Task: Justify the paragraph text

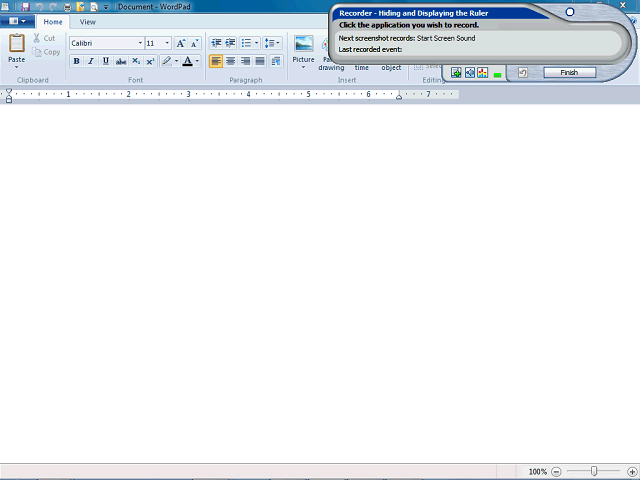Action: [260, 61]
